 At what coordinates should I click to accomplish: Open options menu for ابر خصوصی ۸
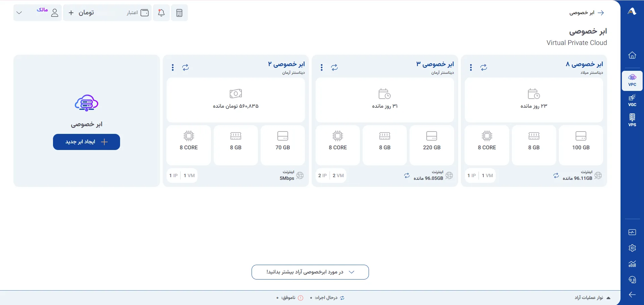[x=471, y=67]
